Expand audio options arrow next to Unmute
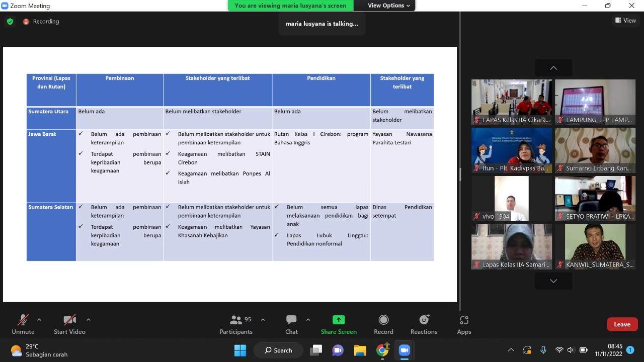This screenshot has width=644, height=362. (39, 320)
